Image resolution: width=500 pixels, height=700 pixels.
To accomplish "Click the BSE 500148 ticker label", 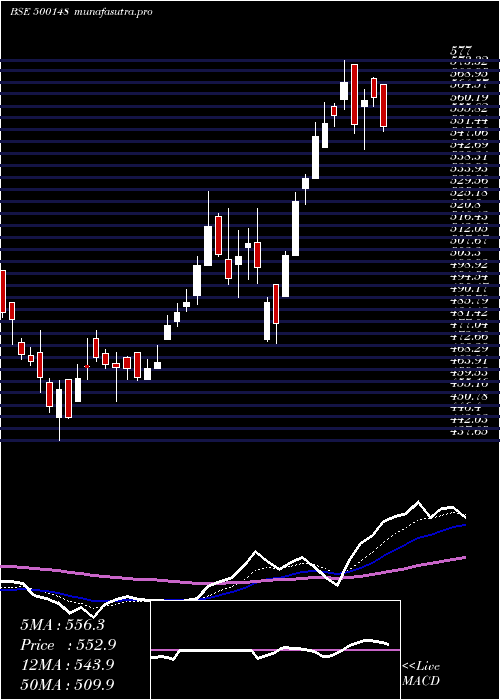I will coord(39,12).
